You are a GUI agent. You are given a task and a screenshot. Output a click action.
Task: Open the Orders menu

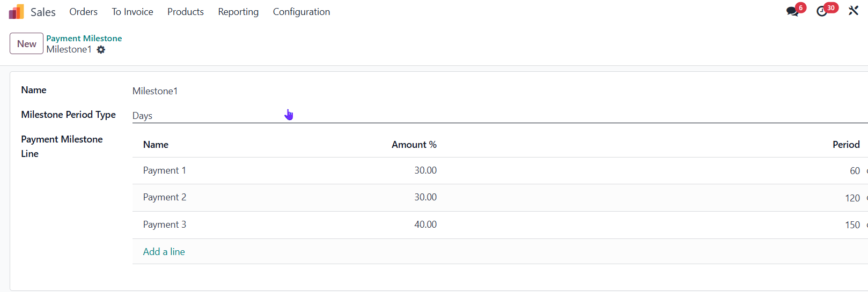point(83,12)
